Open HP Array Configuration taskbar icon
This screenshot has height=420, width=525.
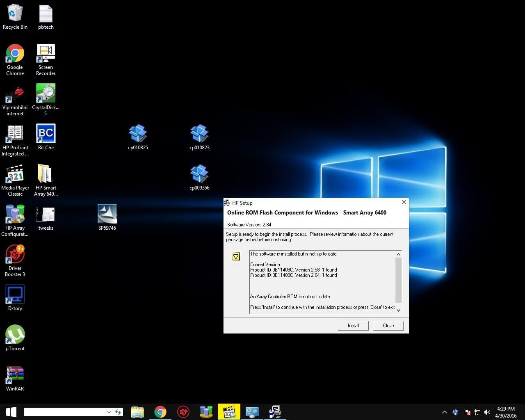(x=206, y=412)
